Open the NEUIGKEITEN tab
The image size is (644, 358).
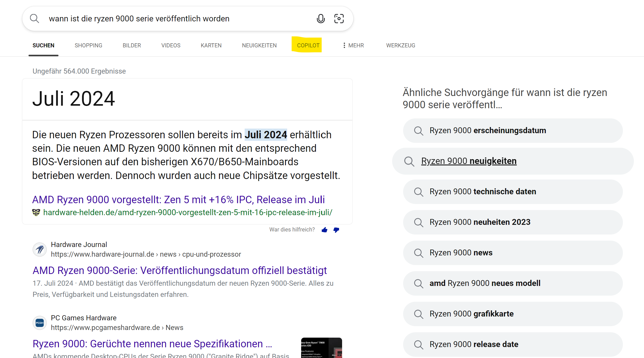[x=259, y=45]
